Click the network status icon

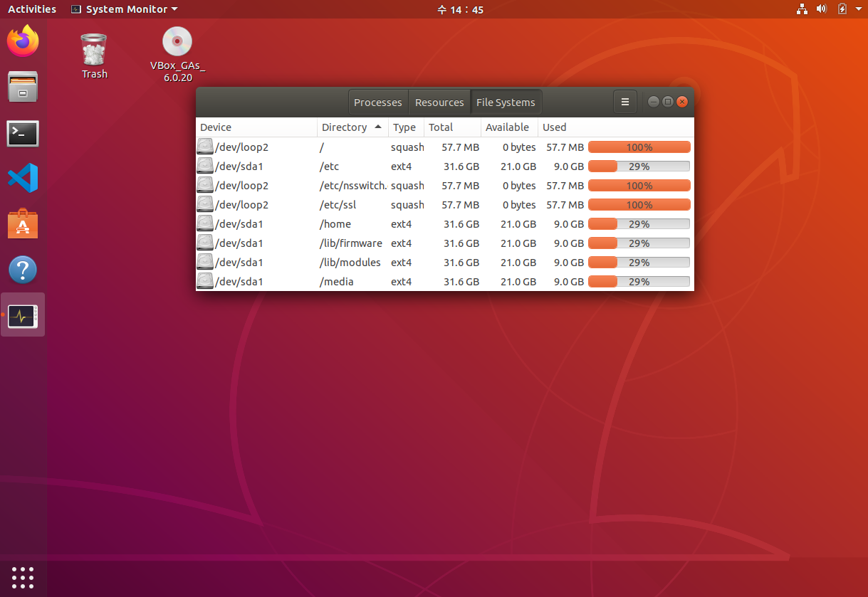point(802,9)
